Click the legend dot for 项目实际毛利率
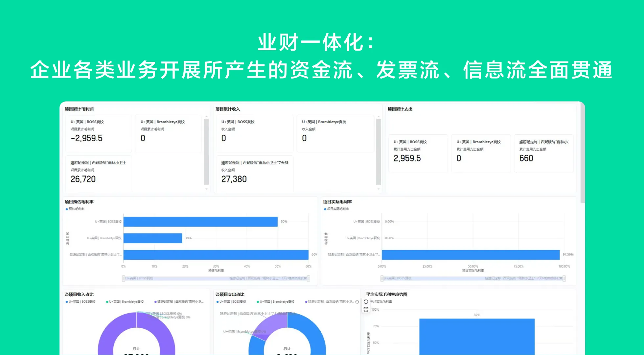The width and height of the screenshot is (644, 355). point(325,209)
